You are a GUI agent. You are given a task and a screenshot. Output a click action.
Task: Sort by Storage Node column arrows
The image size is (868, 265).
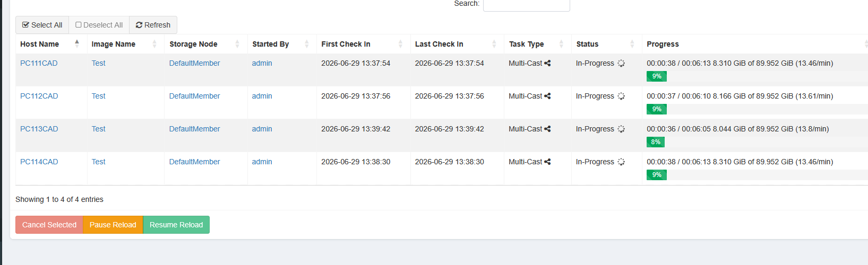[237, 44]
